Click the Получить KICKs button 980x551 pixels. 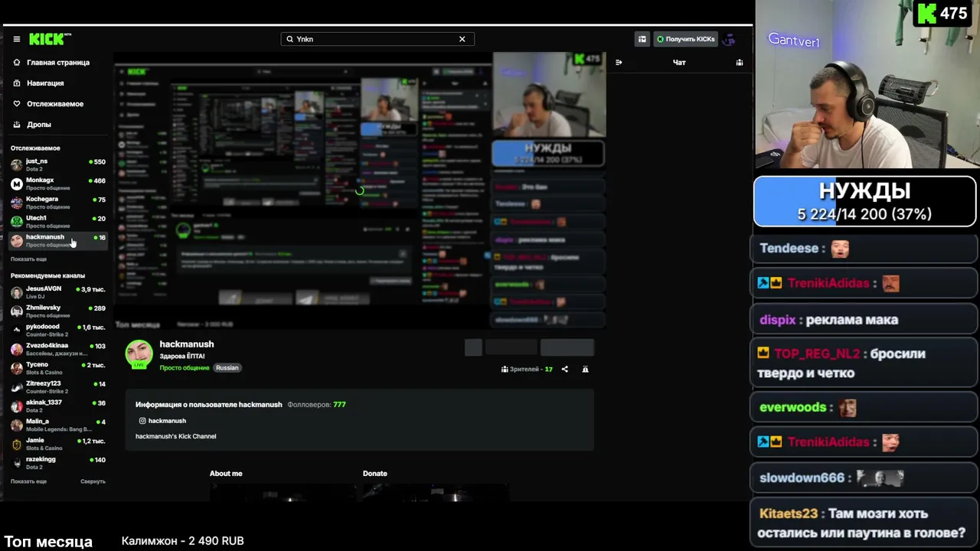tap(684, 39)
